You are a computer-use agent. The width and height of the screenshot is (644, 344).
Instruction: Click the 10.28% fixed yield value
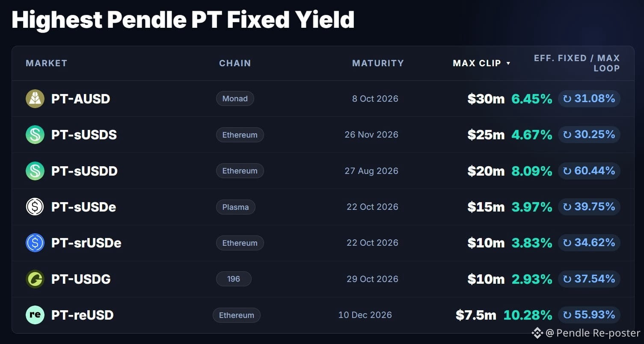click(x=528, y=315)
